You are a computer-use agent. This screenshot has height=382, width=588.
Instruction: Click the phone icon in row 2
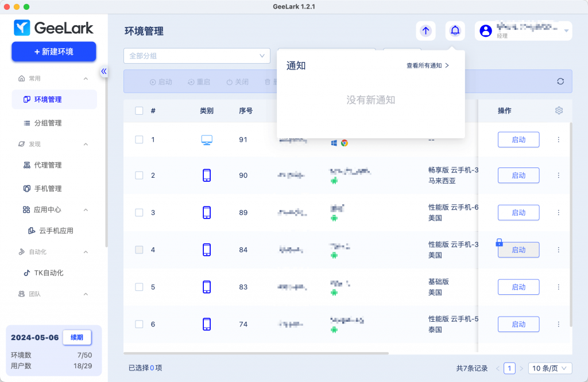(x=207, y=176)
